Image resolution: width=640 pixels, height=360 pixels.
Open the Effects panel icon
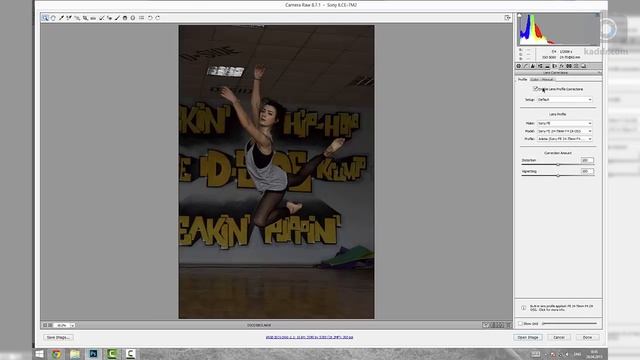pyautogui.click(x=562, y=66)
